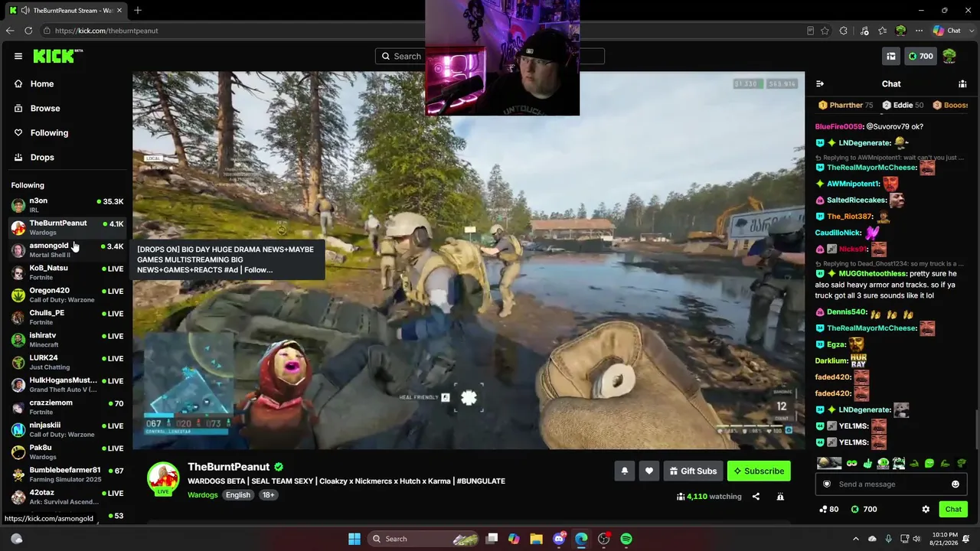
Task: Open ishiratv's Minecraft stream
Action: tap(67, 340)
